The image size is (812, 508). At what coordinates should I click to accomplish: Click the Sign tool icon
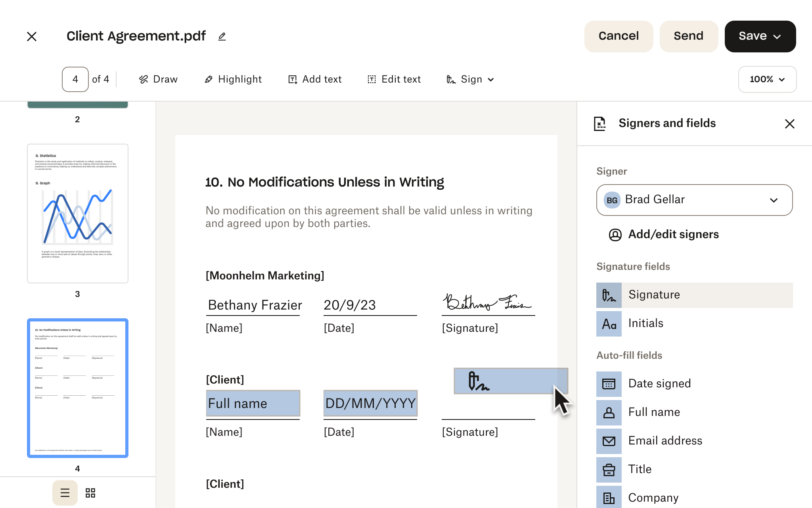pos(450,79)
